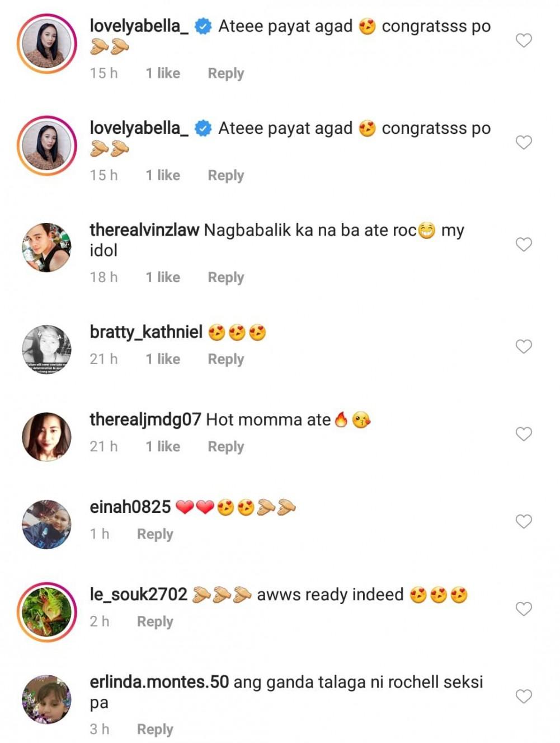Tap heart on erlinda.montes.50's comment
This screenshot has width=560, height=743.
pos(523,696)
